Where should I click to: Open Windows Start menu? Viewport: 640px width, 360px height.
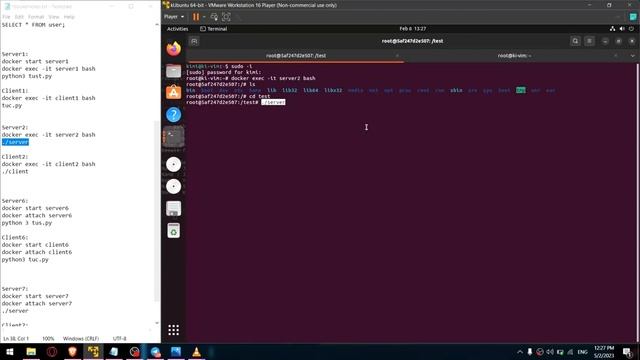[x=10, y=352]
